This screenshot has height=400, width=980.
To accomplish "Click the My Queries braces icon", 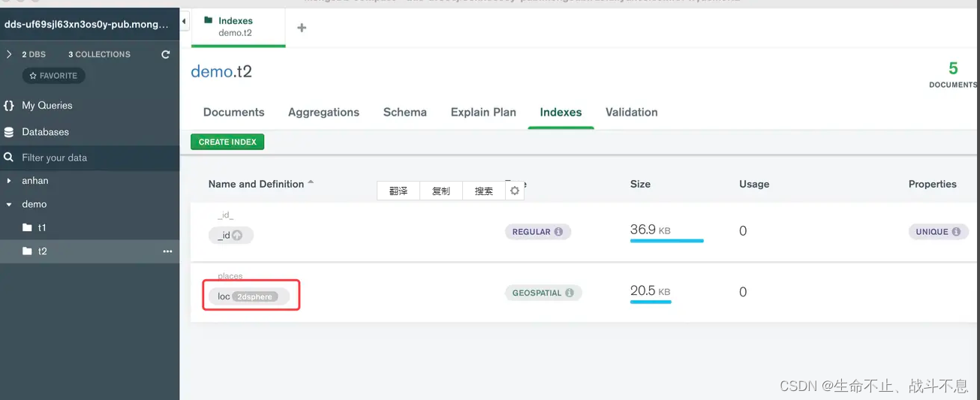I will pos(9,105).
